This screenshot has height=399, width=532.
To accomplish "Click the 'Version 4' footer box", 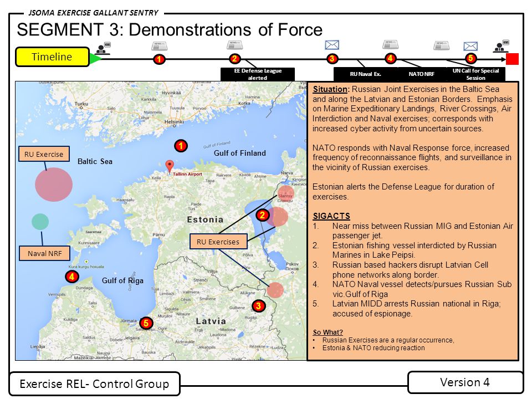I will (465, 382).
